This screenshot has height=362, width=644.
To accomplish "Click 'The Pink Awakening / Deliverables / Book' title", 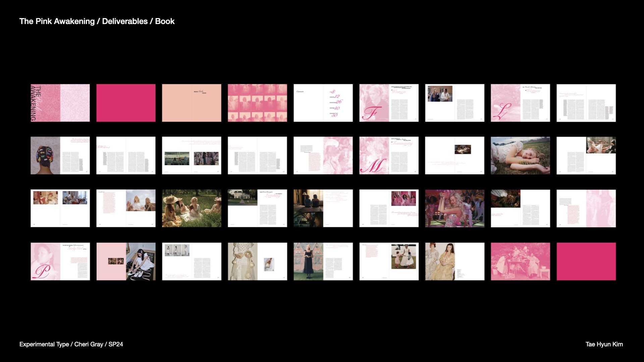I will (97, 21).
